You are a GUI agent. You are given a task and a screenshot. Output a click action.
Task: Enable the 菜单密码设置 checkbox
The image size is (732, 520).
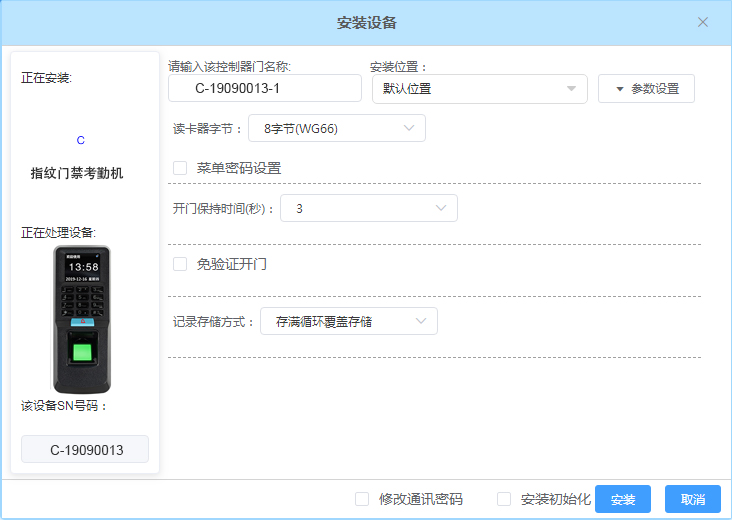(x=180, y=168)
